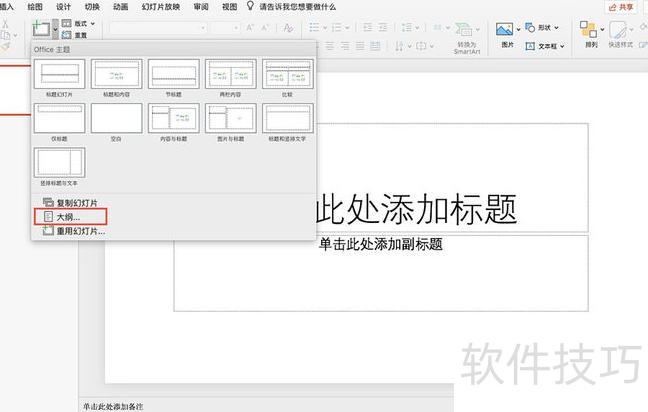Screen dimensions: 648x412
Task: Choose 复制幻灯片 from the menu
Action: pos(70,203)
